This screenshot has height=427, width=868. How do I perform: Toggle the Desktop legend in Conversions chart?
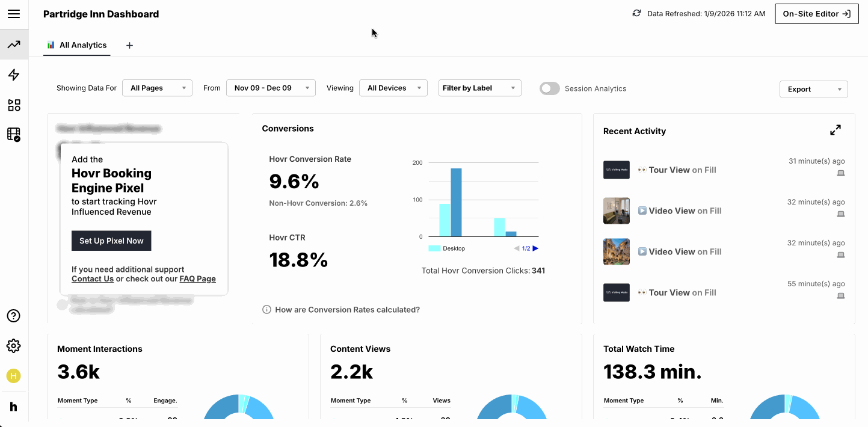[447, 248]
